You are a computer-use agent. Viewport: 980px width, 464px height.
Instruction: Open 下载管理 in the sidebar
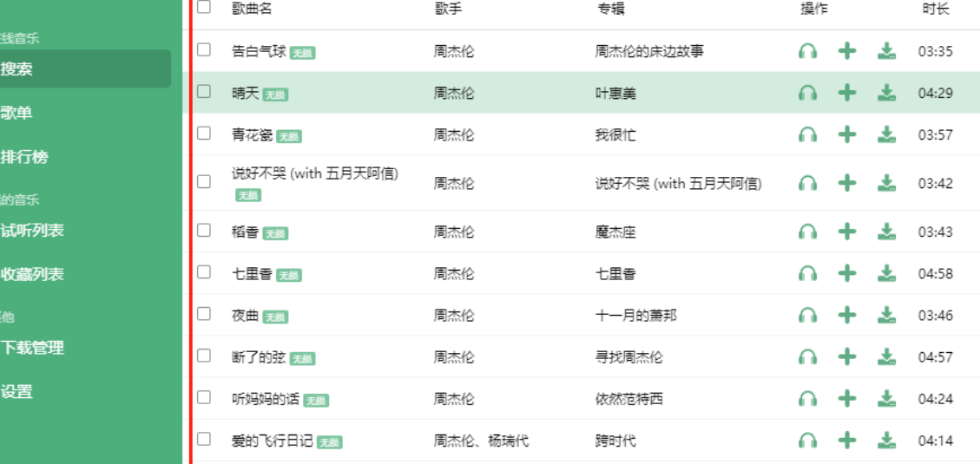pyautogui.click(x=32, y=348)
